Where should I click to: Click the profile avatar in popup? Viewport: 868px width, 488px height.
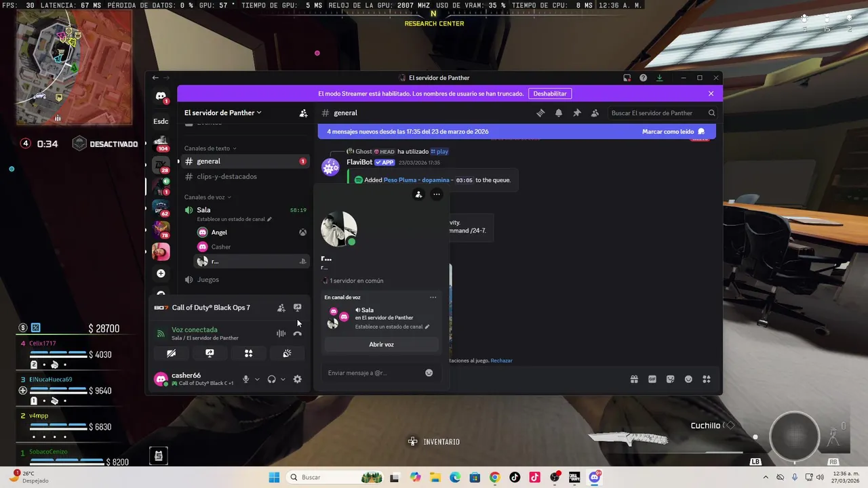click(x=338, y=229)
